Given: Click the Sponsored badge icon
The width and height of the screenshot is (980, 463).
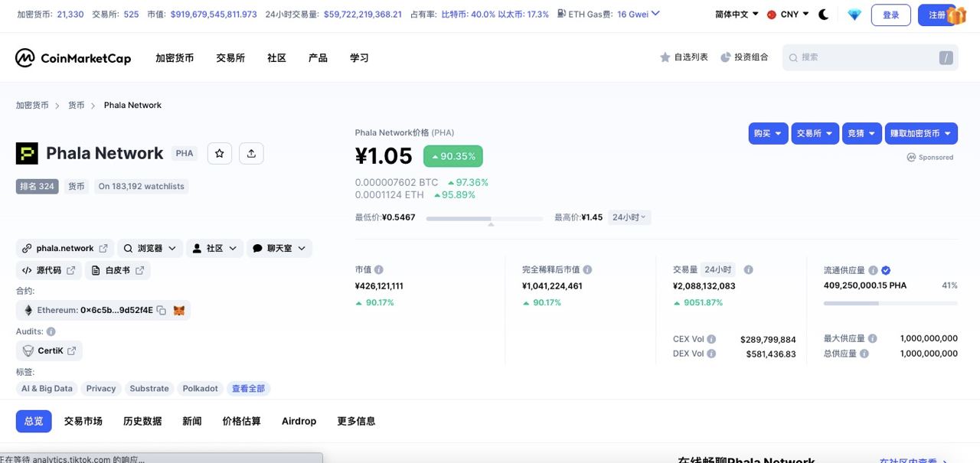Looking at the screenshot, I should (911, 157).
